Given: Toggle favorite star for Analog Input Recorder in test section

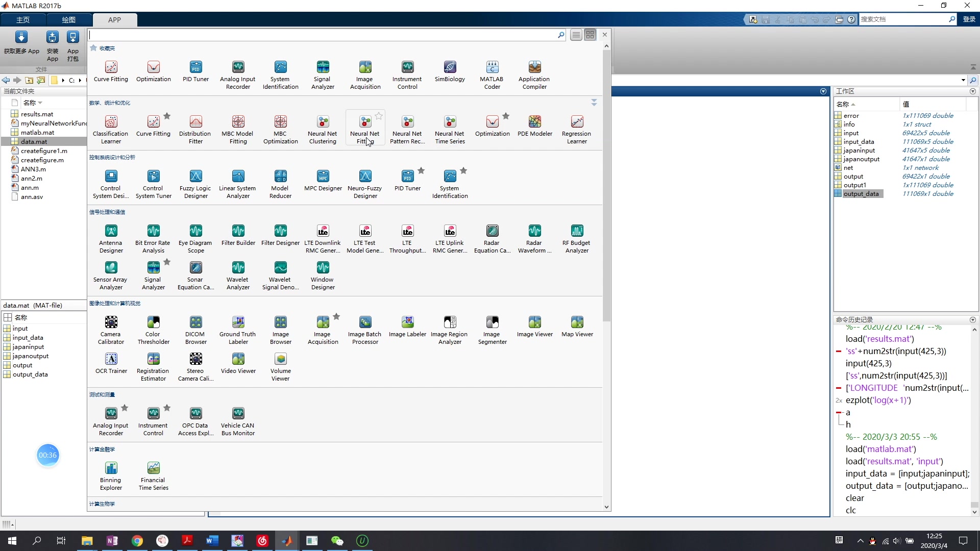Looking at the screenshot, I should [125, 408].
